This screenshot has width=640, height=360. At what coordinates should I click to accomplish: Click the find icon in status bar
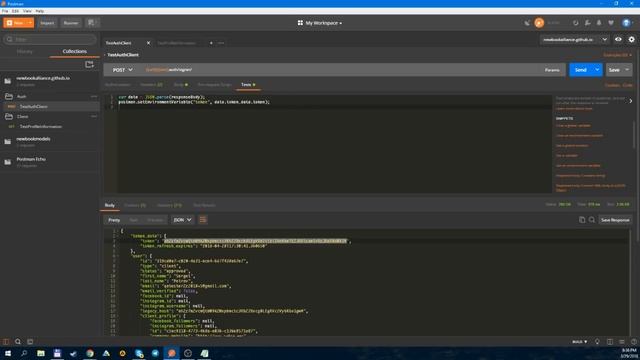point(18,342)
